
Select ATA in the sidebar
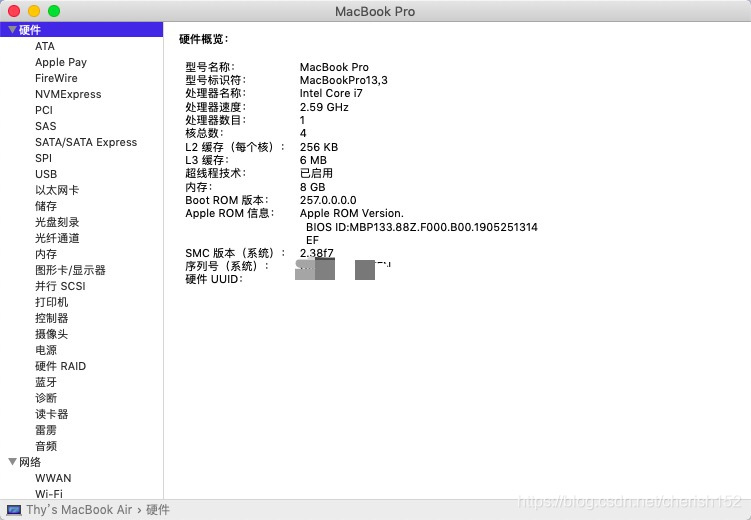(x=45, y=46)
